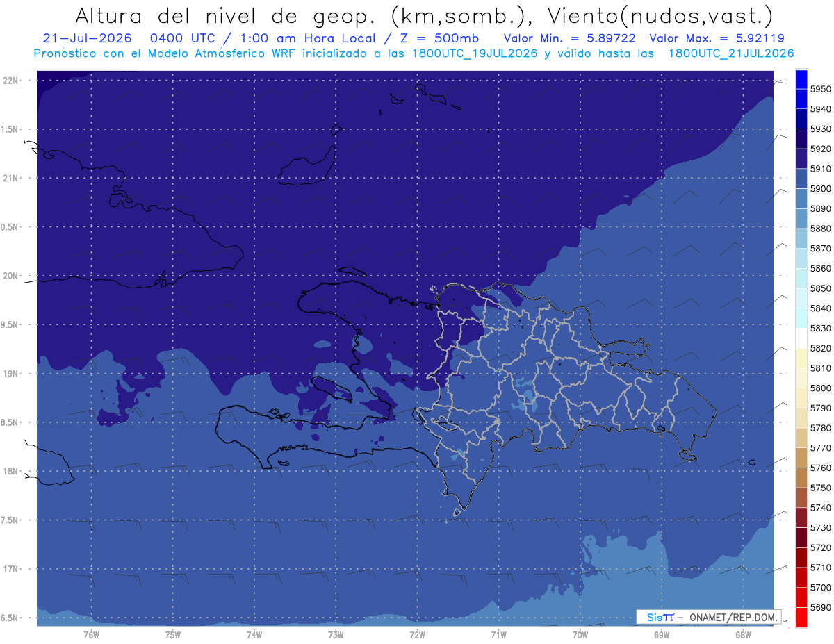Click the 'Valor Min. = 5.89722' text
Screen dimensions: 834x644
pyautogui.click(x=570, y=38)
